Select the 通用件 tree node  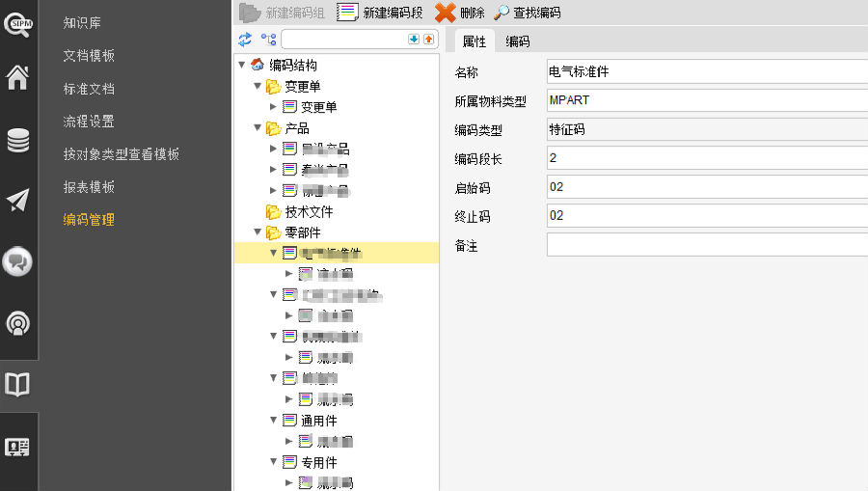pyautogui.click(x=318, y=421)
